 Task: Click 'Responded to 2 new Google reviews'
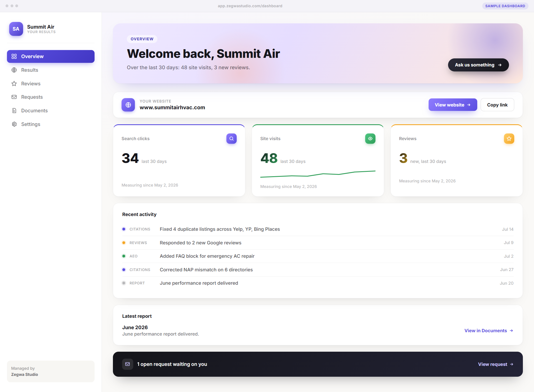click(201, 243)
